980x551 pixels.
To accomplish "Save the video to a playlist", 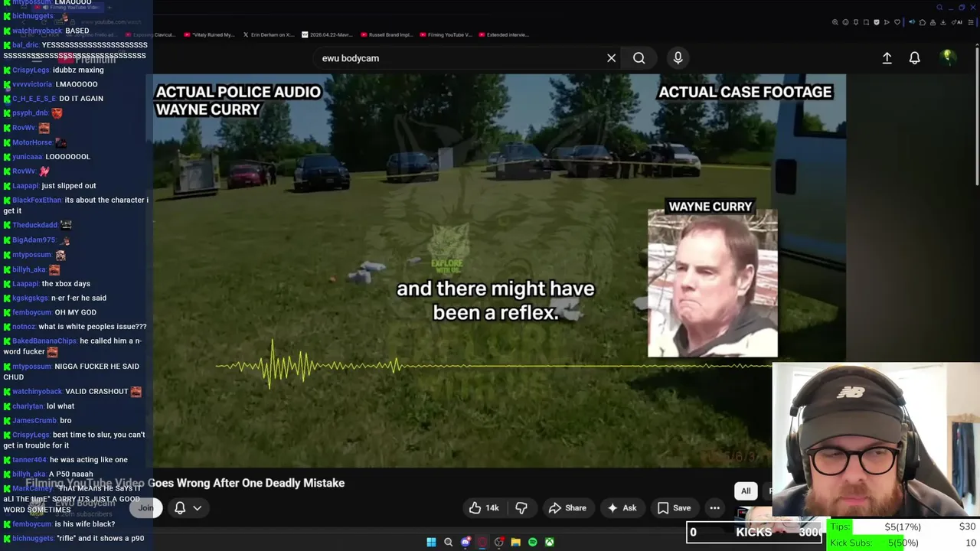I will click(x=674, y=507).
